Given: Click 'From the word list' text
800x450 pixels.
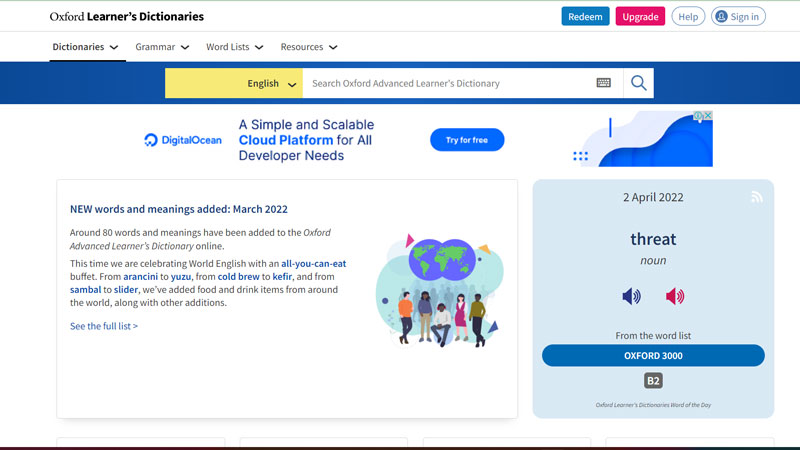Looking at the screenshot, I should point(653,336).
